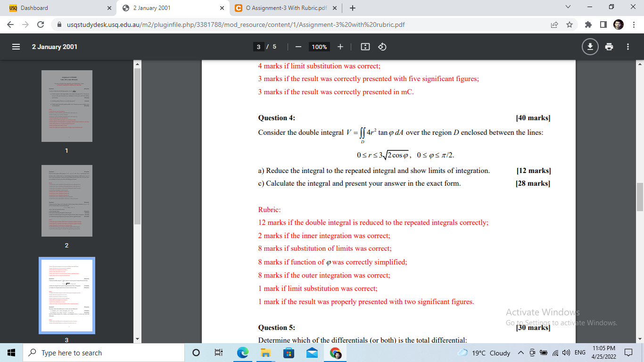Click taskbar search box
Viewport: 644px width, 362px height.
pos(103,353)
